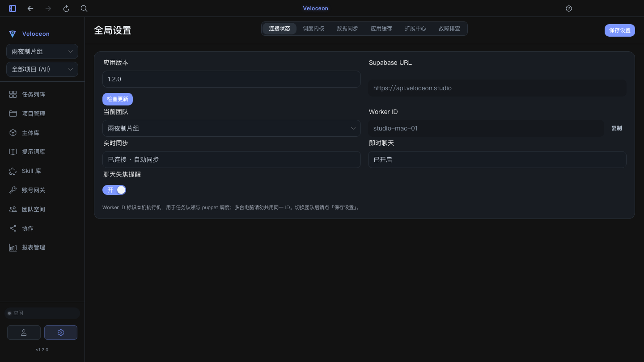Toggle the sidebar panel icon

click(13, 8)
